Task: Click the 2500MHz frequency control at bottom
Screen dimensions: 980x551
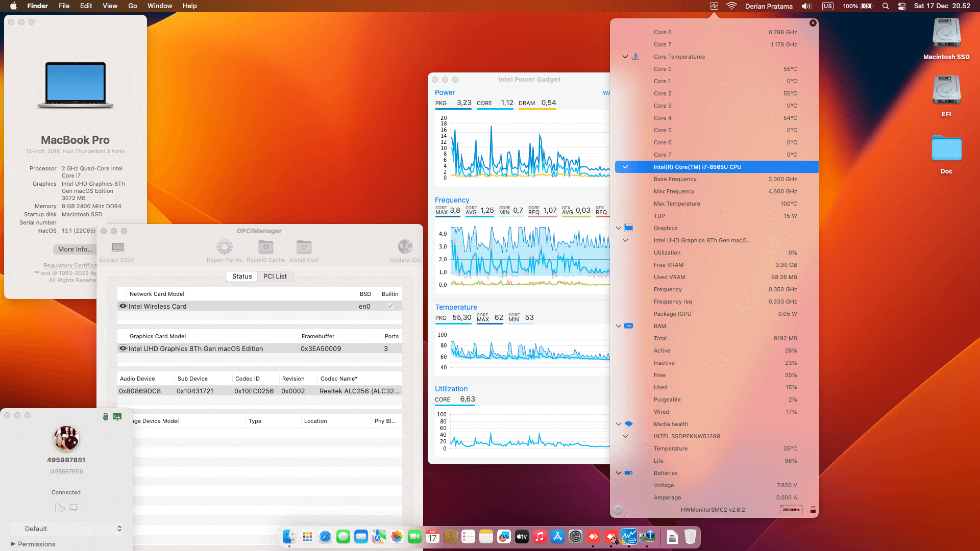Action: point(790,510)
